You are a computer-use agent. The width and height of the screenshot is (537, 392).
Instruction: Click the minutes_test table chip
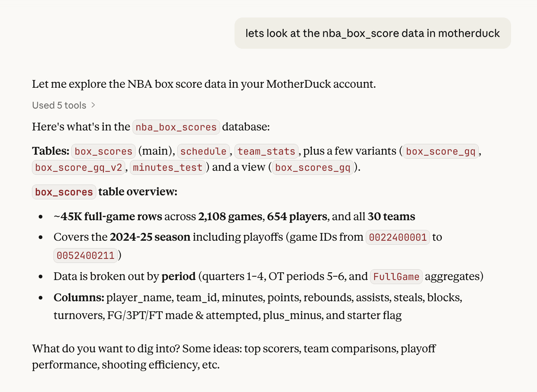(x=167, y=167)
